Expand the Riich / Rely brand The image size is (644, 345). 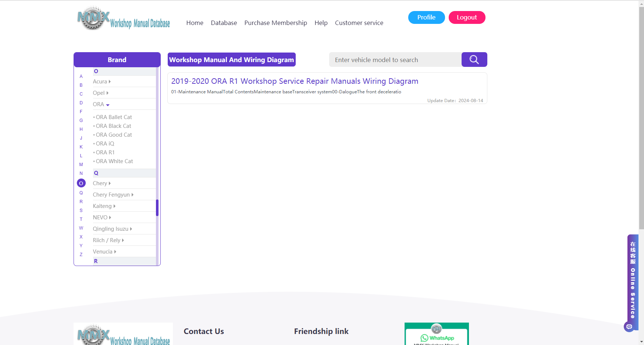(x=108, y=240)
